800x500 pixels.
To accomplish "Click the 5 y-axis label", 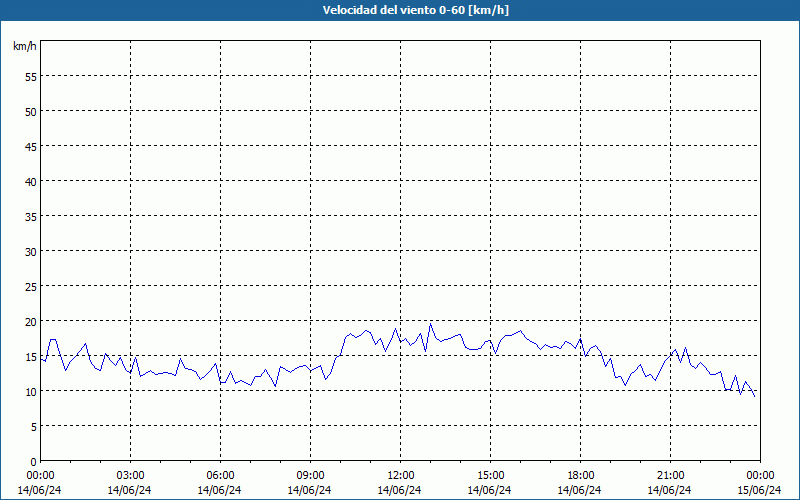I will (x=34, y=427).
